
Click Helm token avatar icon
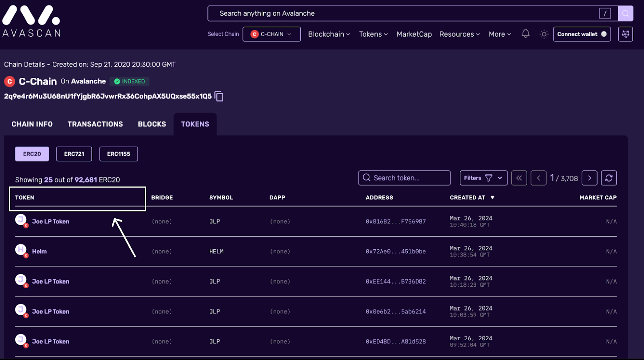(21, 250)
